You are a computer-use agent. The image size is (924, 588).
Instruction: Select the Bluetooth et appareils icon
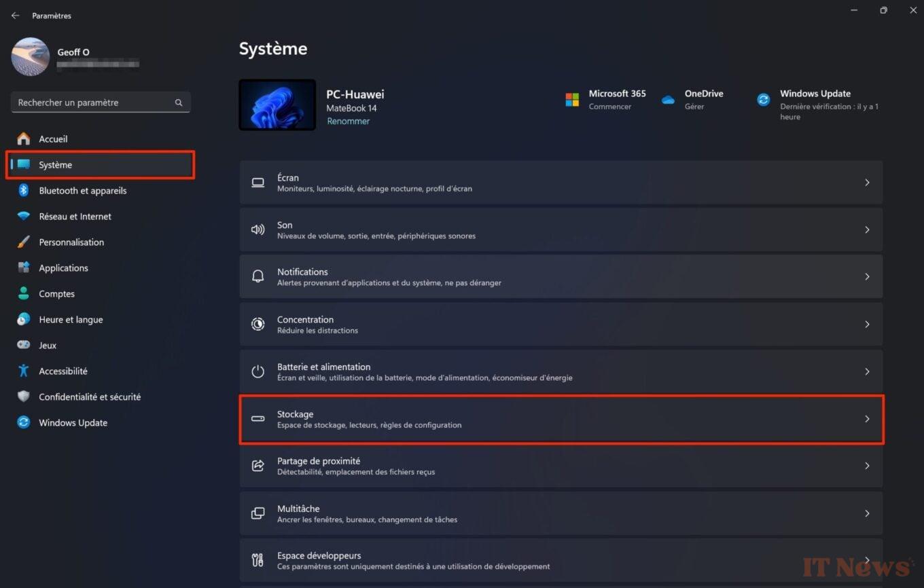[23, 191]
